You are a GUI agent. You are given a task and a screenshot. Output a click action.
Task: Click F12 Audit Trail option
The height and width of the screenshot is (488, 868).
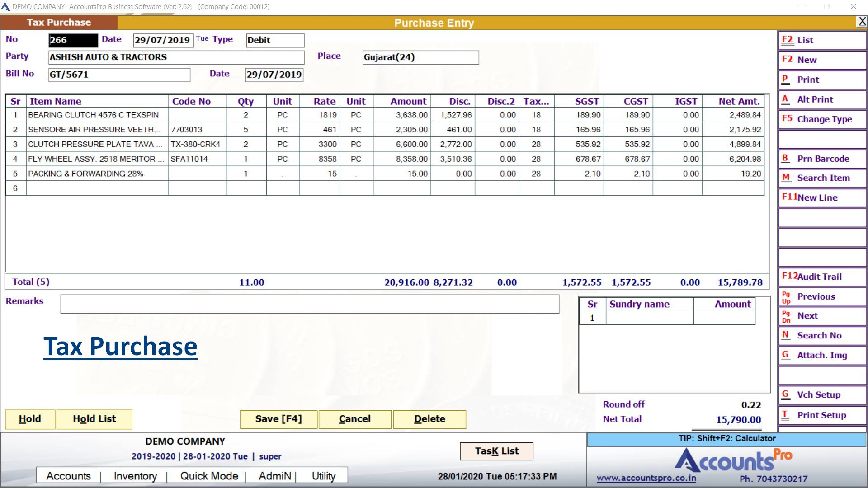822,277
